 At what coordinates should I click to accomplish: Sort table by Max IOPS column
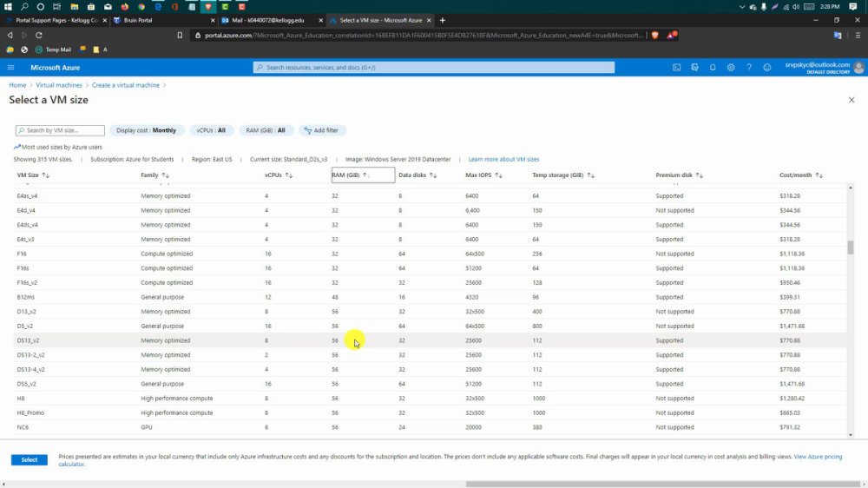(x=483, y=175)
